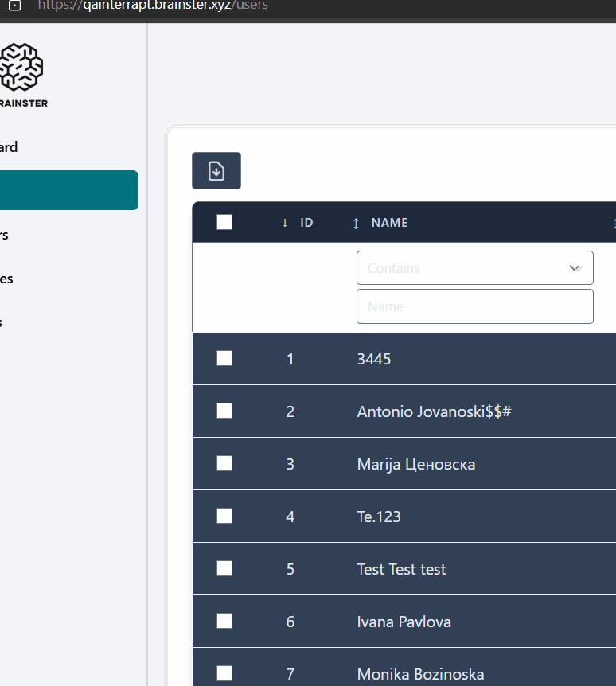Click the 3445 name cell
The image size is (616, 686).
(374, 359)
